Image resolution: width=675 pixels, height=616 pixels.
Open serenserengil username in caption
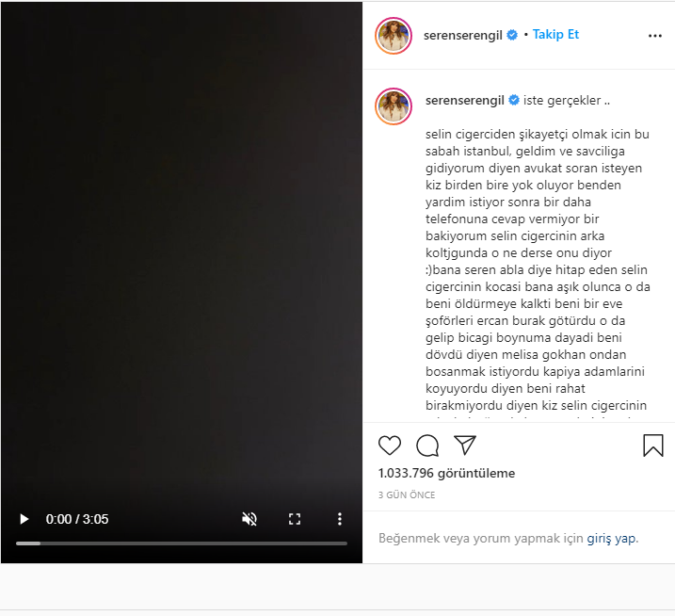pos(464,101)
